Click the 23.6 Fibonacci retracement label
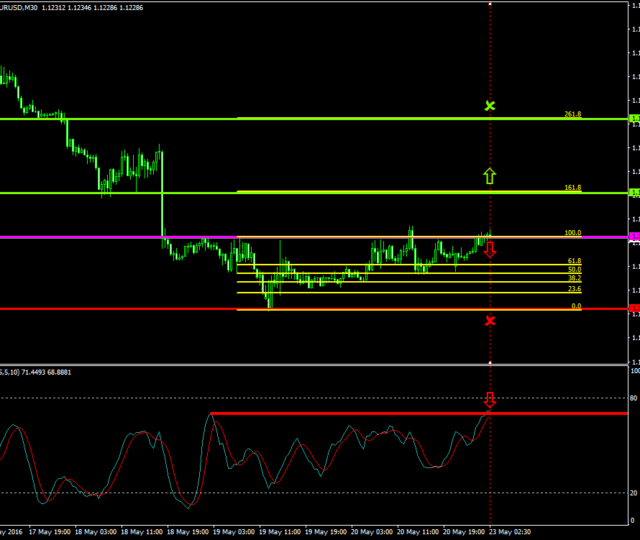 pos(574,289)
